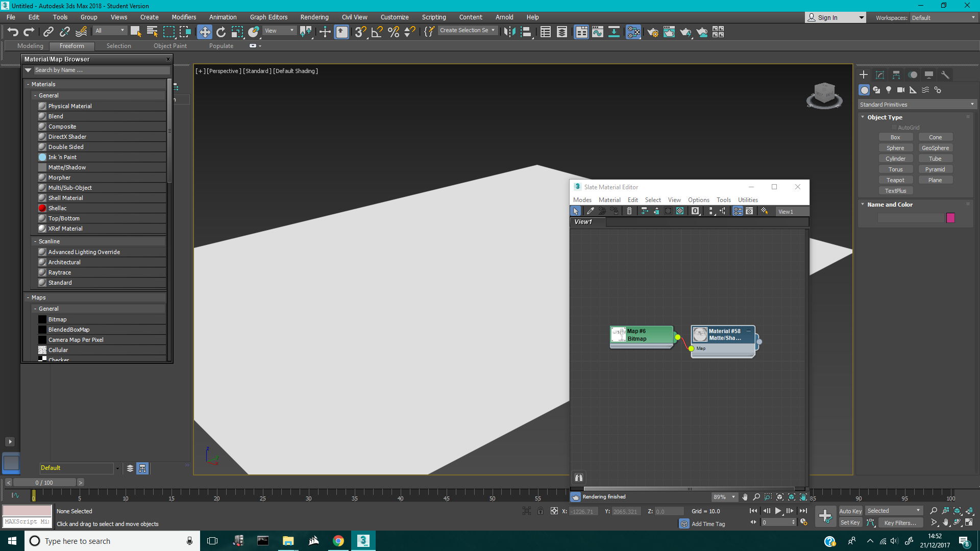
Task: Click the Material Editor slate icon
Action: pyautogui.click(x=633, y=32)
